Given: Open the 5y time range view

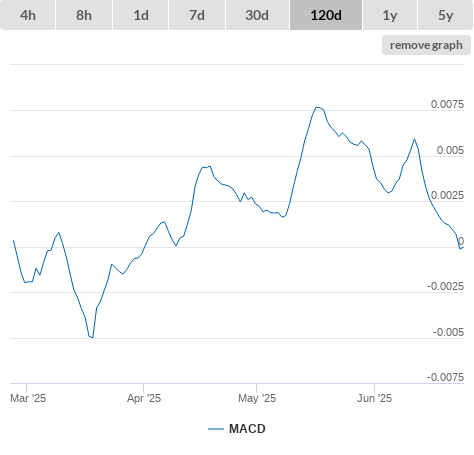Looking at the screenshot, I should point(446,15).
